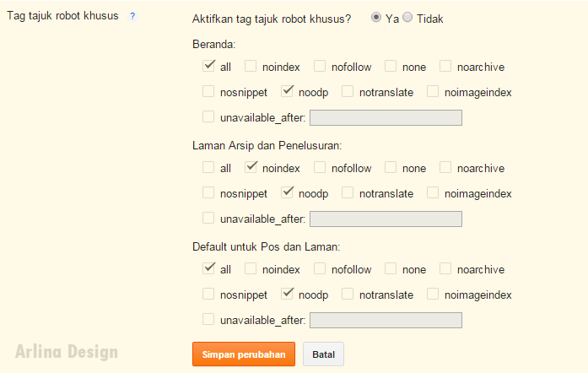
Task: Uncheck 'all' under Beranda
Action: click(208, 66)
